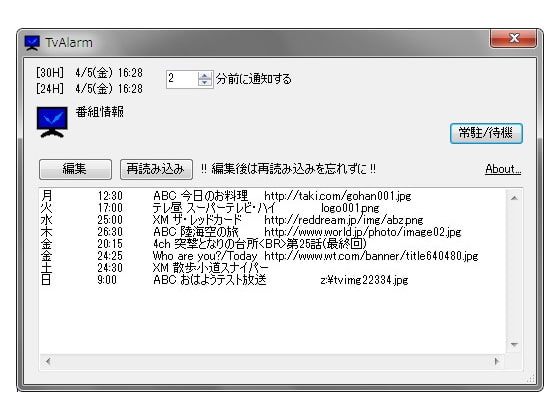Select the 土 24:30 XM 散歩小道スナイパー row
Image resolution: width=560 pixels, height=420 pixels.
[x=155, y=268]
